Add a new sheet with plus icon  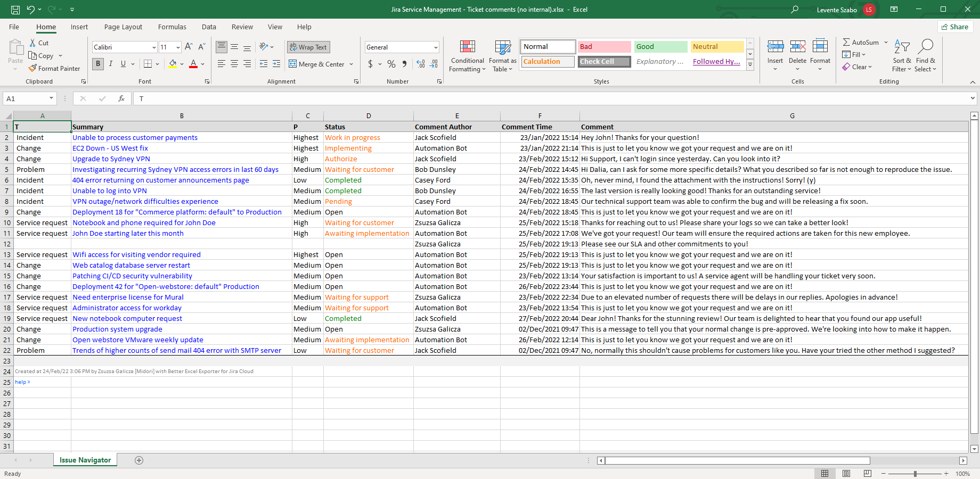(x=139, y=460)
